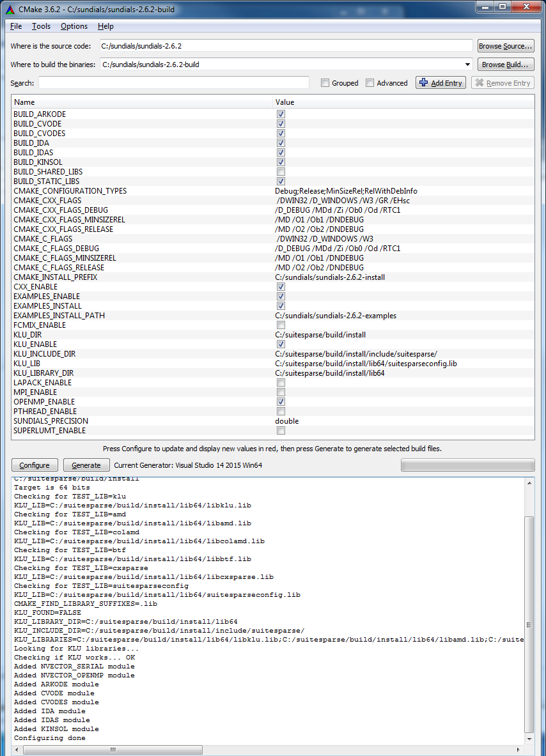Screen dimensions: 546x756
Task: Click the Value column header
Action: [x=403, y=102]
